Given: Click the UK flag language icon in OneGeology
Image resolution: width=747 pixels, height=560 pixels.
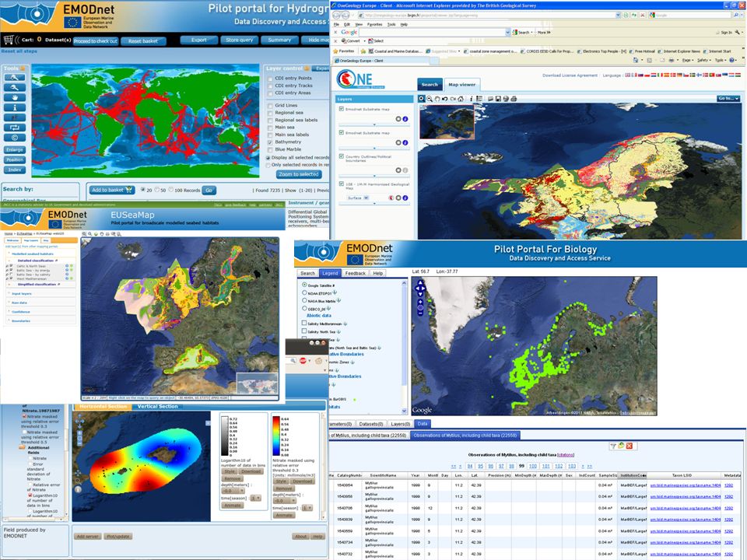Looking at the screenshot, I should pyautogui.click(x=628, y=75).
